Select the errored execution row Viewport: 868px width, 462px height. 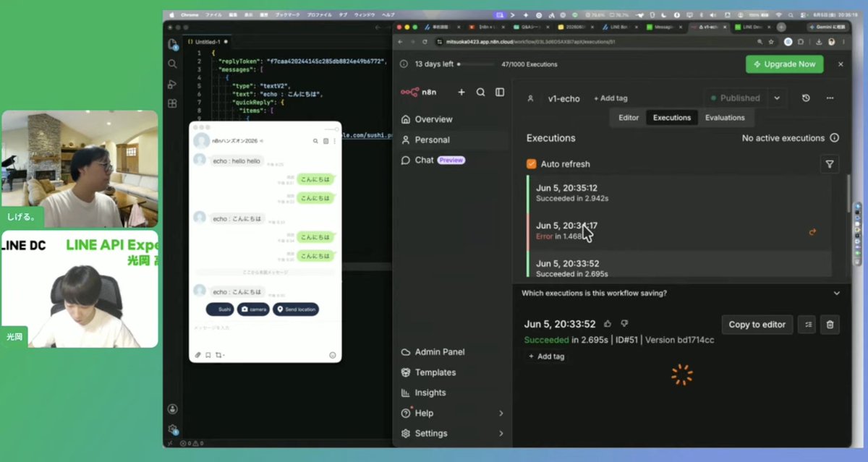click(679, 231)
